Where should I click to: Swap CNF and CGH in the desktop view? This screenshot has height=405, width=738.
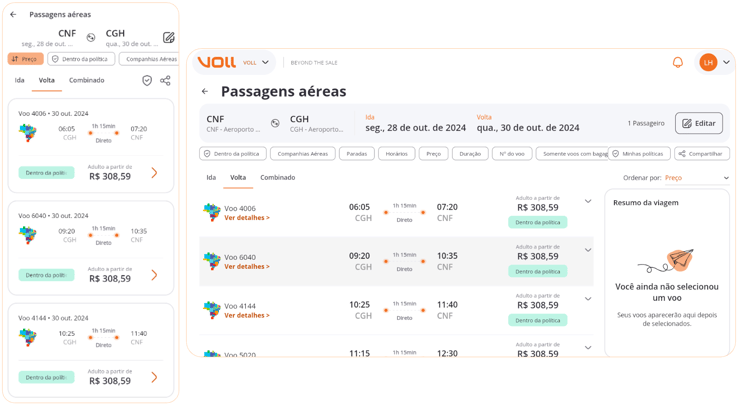(275, 123)
